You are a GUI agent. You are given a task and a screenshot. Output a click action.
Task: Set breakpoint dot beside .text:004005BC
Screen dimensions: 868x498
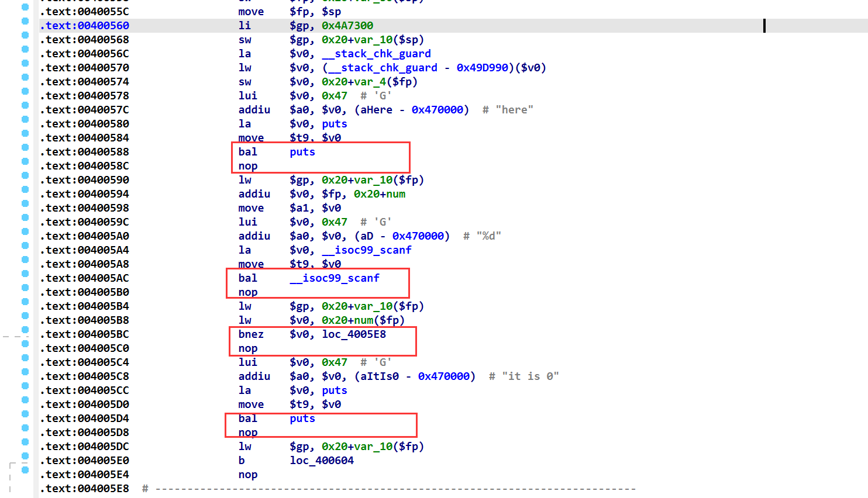(25, 330)
